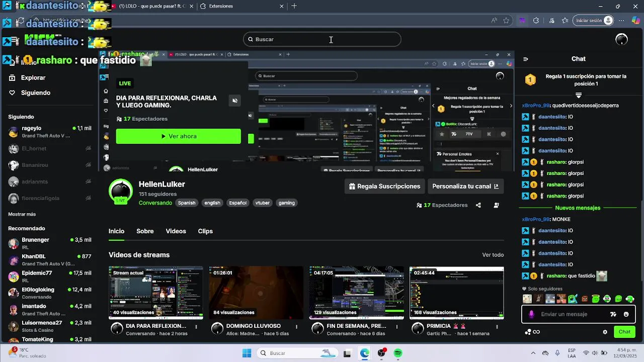Click the user action icon next to share
Image resolution: width=644 pixels, height=362 pixels.
pos(497,205)
